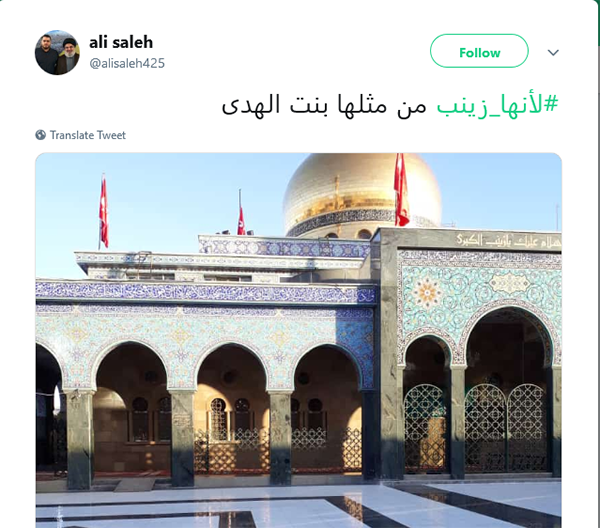Open the @alisaleh425 handle link
The width and height of the screenshot is (600, 528).
pos(127,63)
